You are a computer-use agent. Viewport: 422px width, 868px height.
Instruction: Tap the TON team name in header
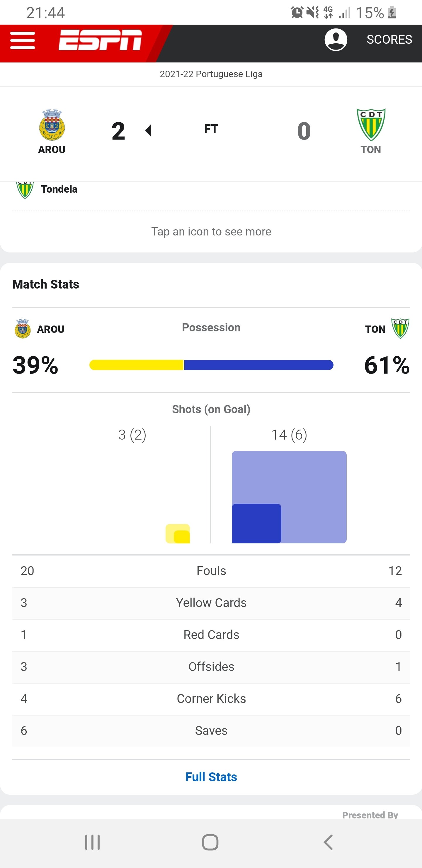[x=371, y=150]
